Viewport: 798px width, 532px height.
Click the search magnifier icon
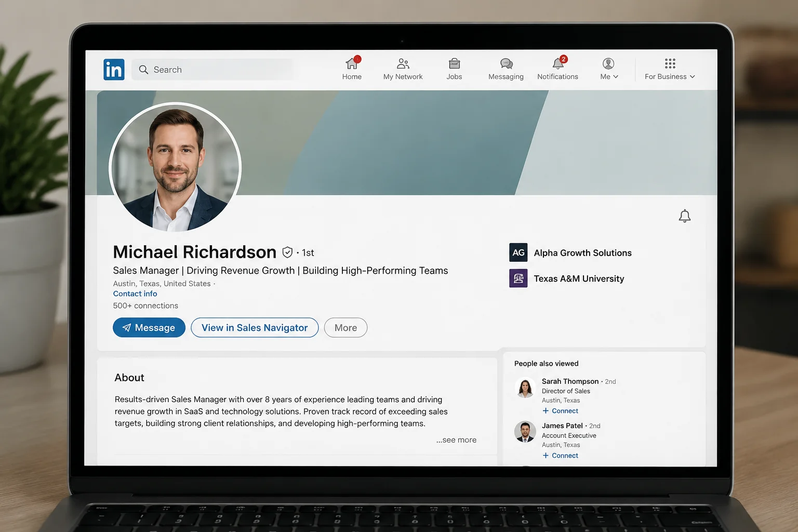(143, 70)
